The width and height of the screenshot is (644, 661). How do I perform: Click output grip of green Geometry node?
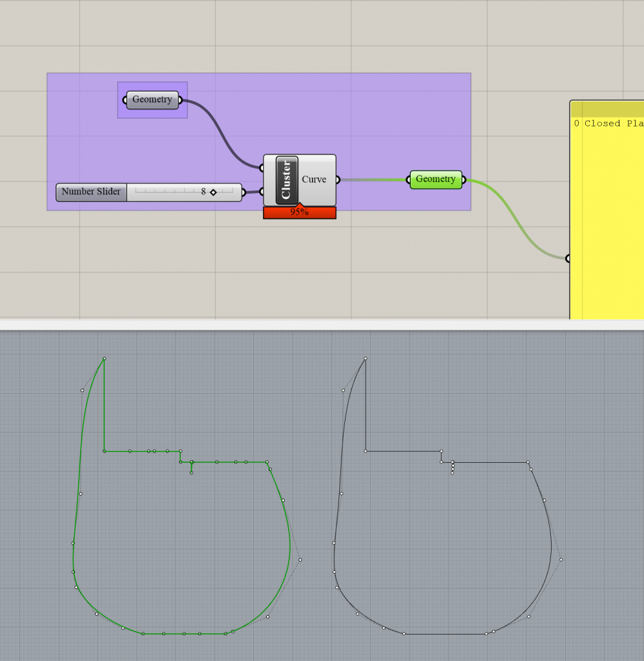tap(464, 180)
